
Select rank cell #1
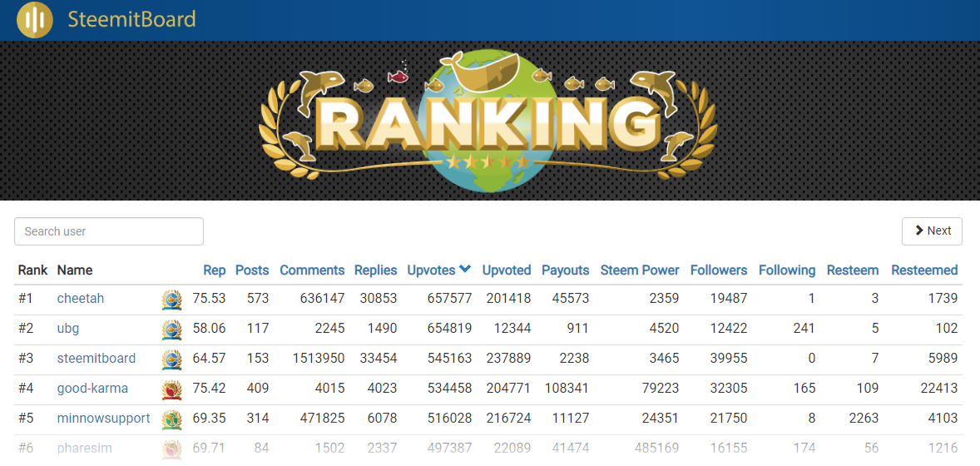click(25, 299)
